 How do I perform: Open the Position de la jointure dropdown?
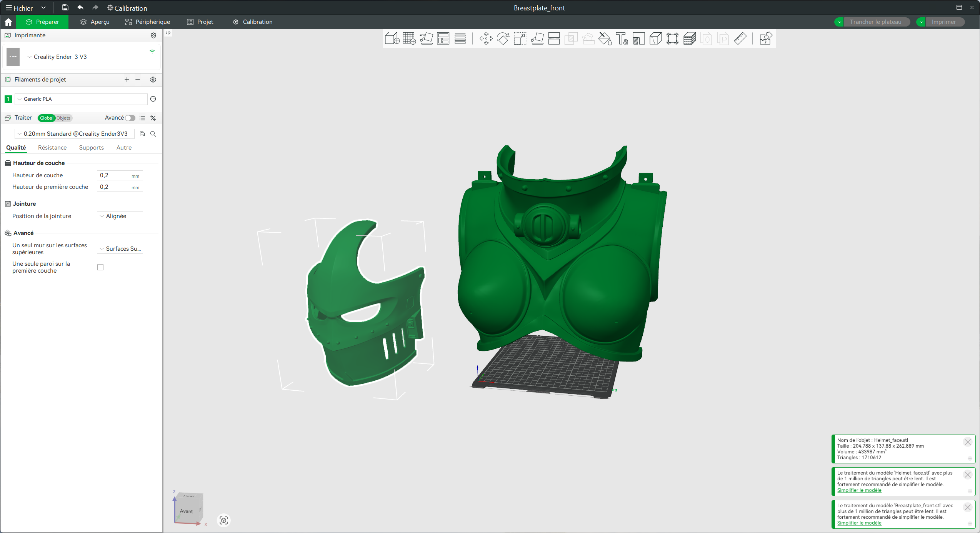coord(120,216)
